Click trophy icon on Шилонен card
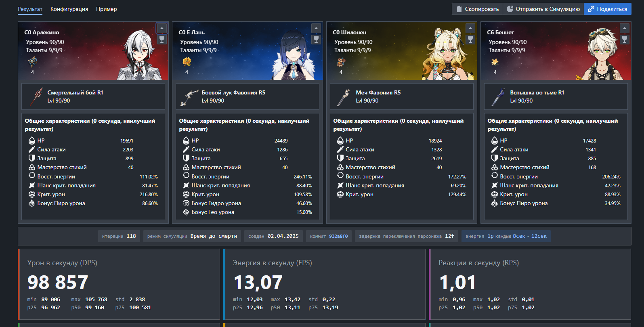The height and width of the screenshot is (327, 644). click(x=470, y=40)
